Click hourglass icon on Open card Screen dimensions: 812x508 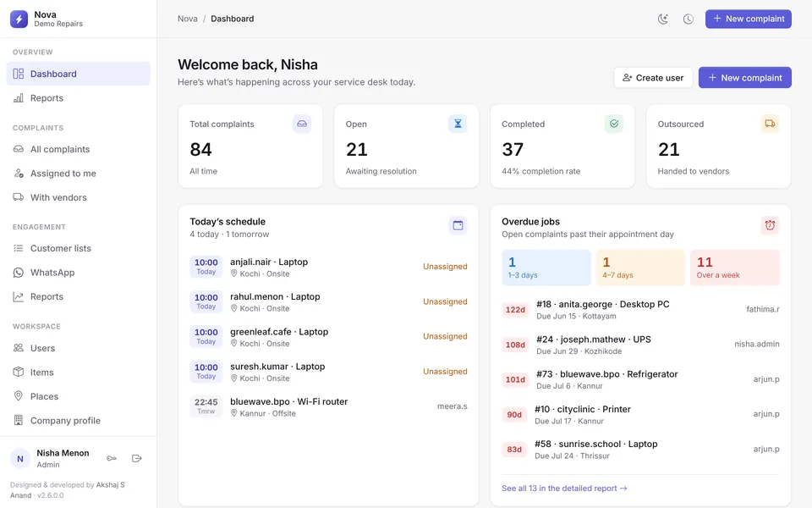(x=458, y=124)
